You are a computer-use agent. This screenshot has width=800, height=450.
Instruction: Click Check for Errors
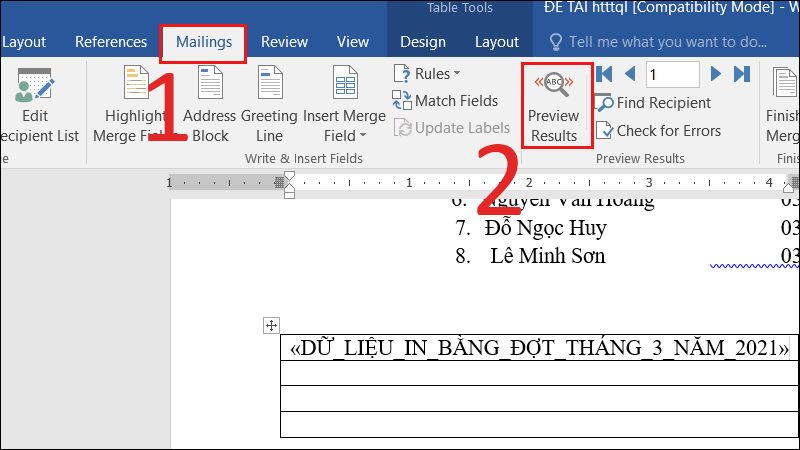[x=658, y=131]
